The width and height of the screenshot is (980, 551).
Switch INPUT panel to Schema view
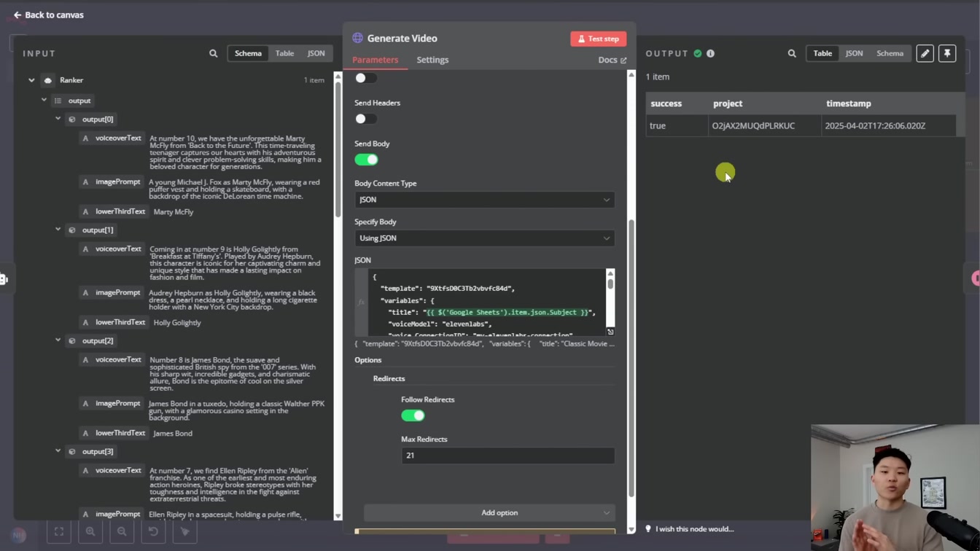[x=248, y=53]
